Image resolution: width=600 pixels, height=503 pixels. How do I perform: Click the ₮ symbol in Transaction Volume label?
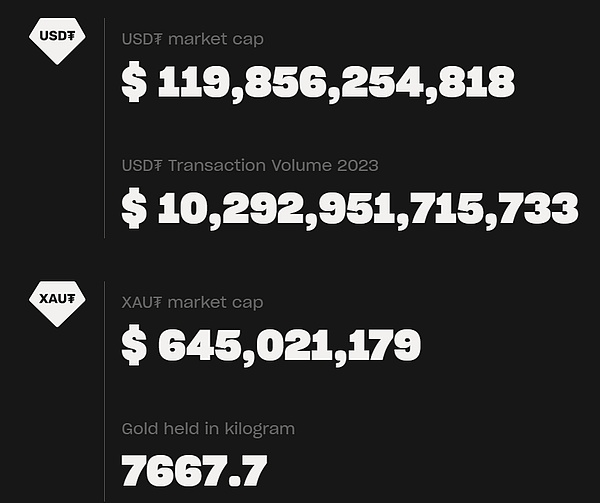click(158, 166)
